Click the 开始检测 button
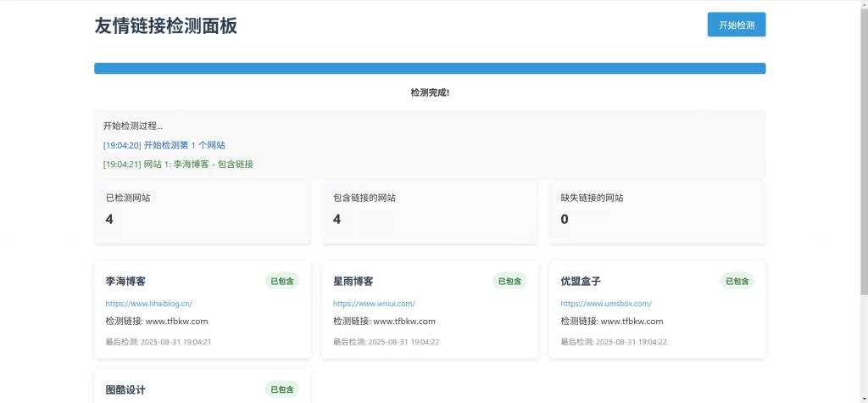This screenshot has height=403, width=868. (736, 25)
